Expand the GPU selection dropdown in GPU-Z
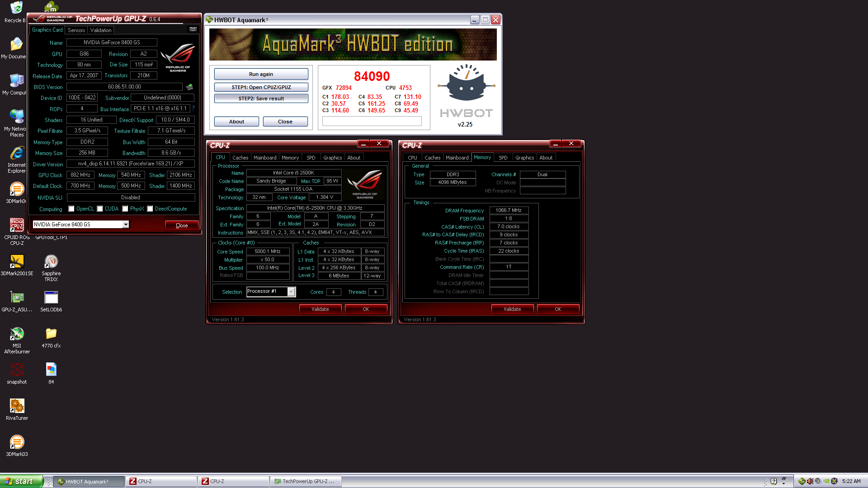Image resolution: width=868 pixels, height=488 pixels. [x=126, y=225]
